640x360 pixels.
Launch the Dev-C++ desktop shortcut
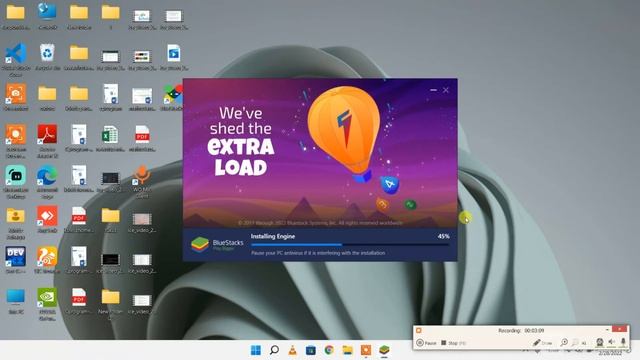[x=16, y=256]
